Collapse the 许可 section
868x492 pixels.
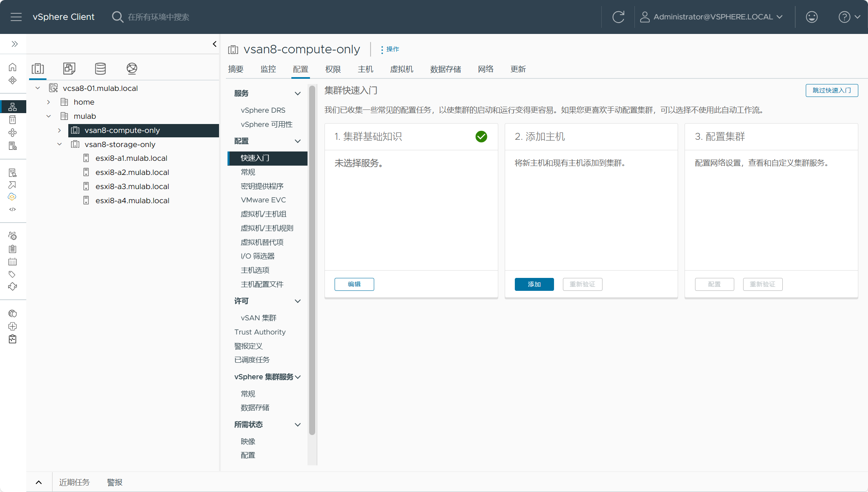(297, 301)
